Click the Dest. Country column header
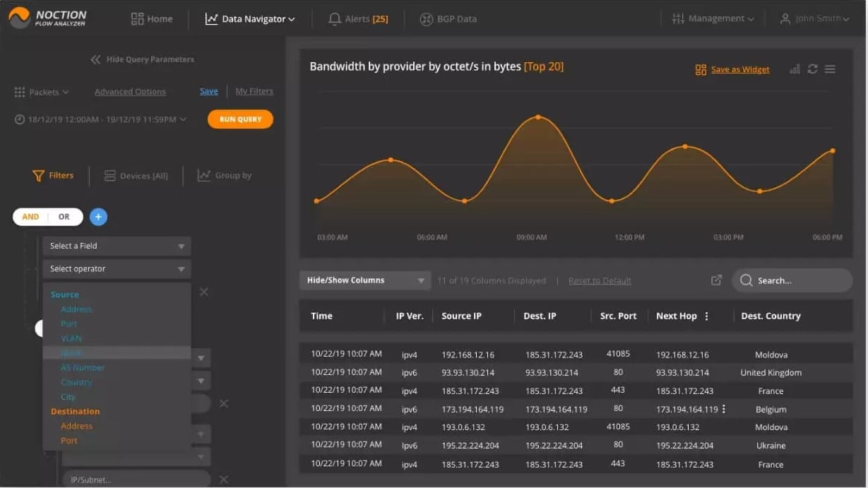868x488 pixels. [x=771, y=316]
